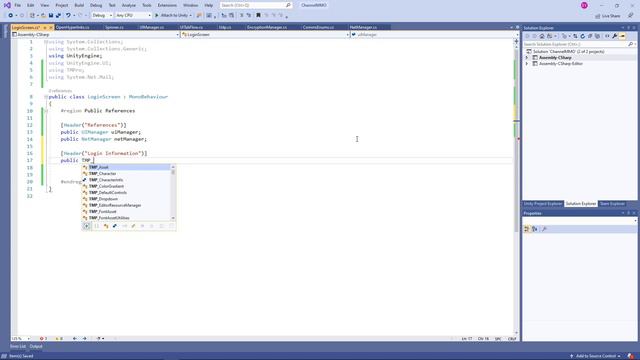Open the Project menu
This screenshot has height=360, width=640.
[62, 5]
